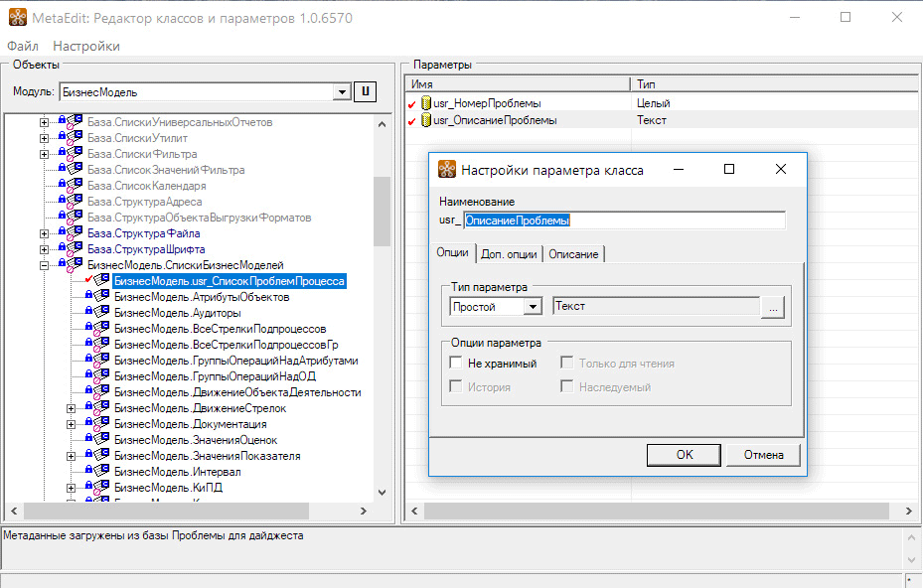
Task: Enable the Не хранимый checkbox
Action: 456,364
